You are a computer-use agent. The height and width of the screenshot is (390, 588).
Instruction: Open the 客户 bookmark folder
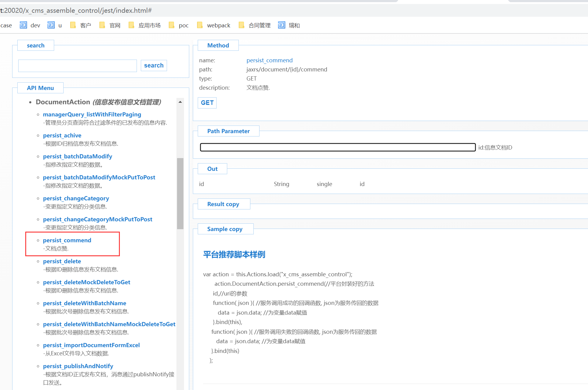pyautogui.click(x=73, y=25)
